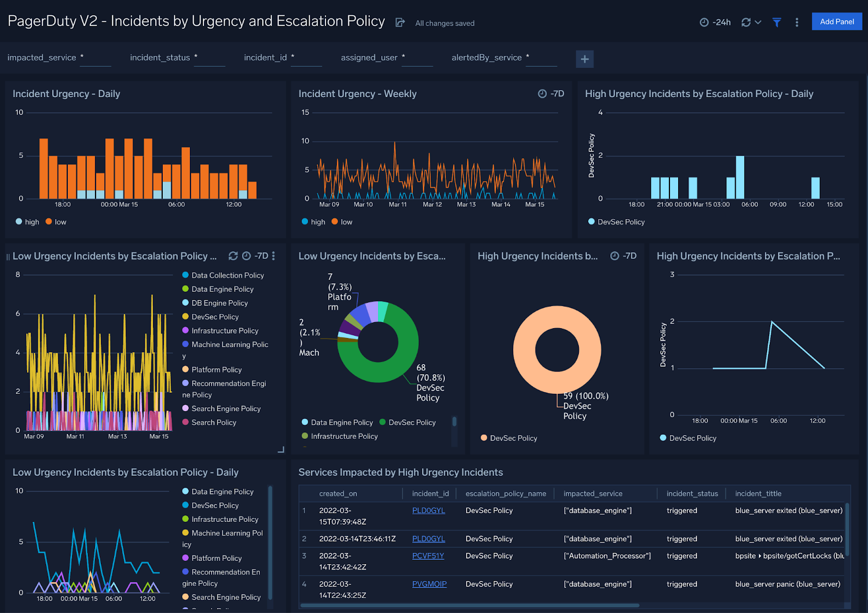Screen dimensions: 868x613
Task: Click the refresh icon next to -24h
Action: 745,22
